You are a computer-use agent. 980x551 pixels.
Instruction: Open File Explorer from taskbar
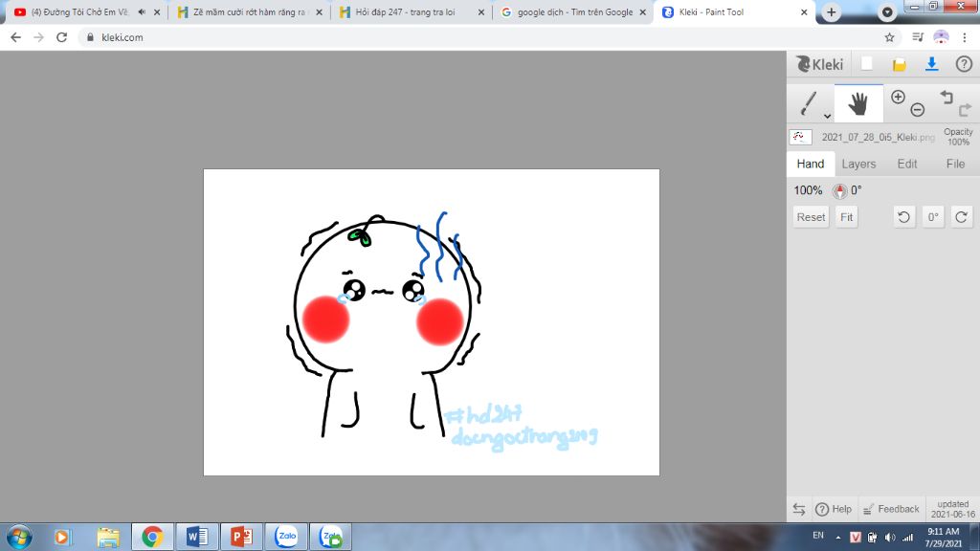pyautogui.click(x=108, y=537)
